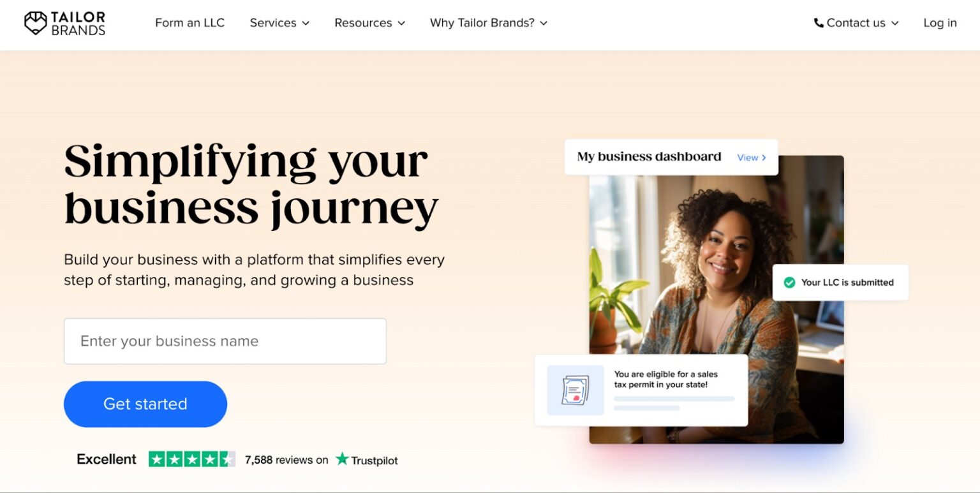Click the Trustpilot green star logo
The height and width of the screenshot is (493, 980).
click(343, 459)
